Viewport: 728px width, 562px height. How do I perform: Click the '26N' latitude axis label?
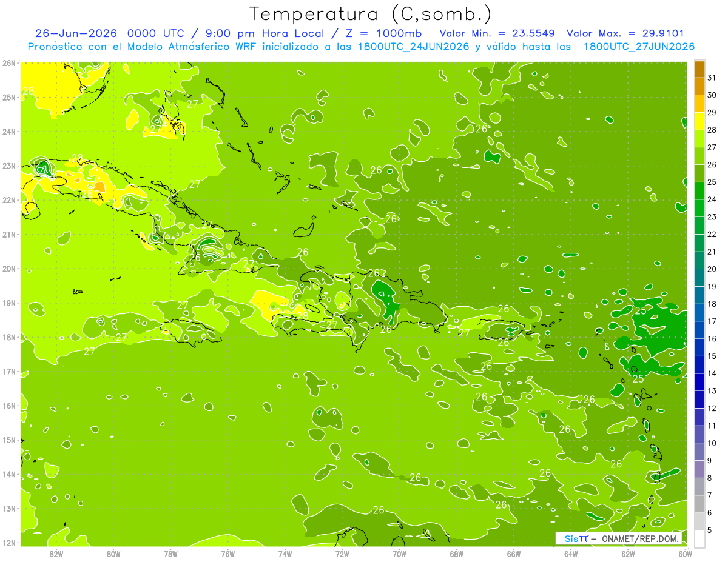(x=9, y=63)
